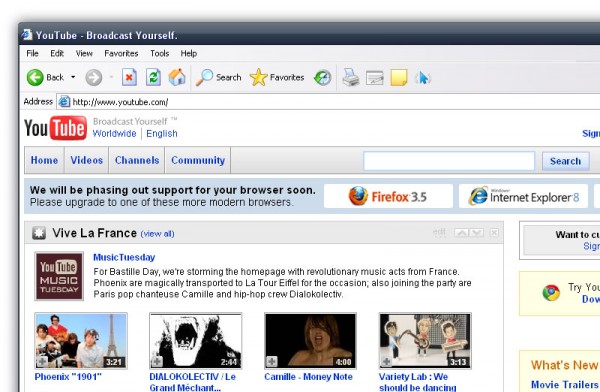Click the grey Forward arrow icon
The height and width of the screenshot is (392, 600).
93,78
